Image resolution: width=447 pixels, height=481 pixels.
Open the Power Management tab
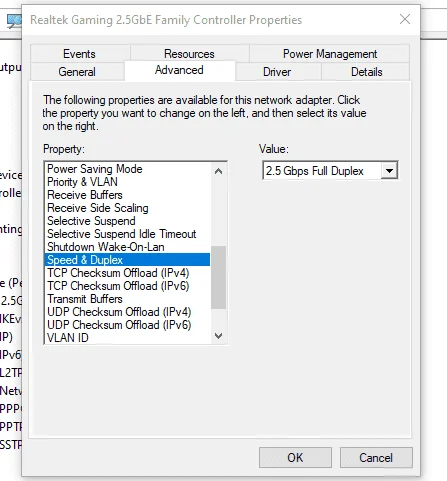coord(329,53)
